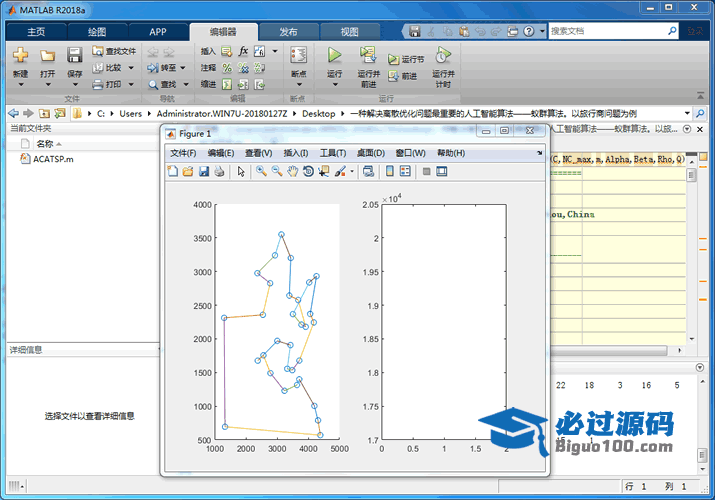Select the Edit Plot arrow tool
Viewport: 715px width, 500px height.
tap(241, 171)
